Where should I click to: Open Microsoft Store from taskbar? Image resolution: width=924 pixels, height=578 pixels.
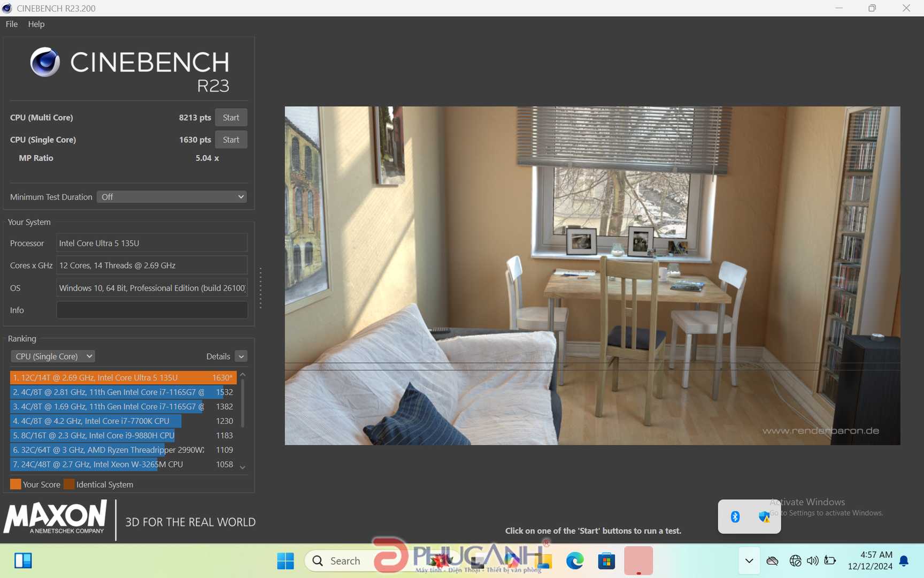[606, 561]
